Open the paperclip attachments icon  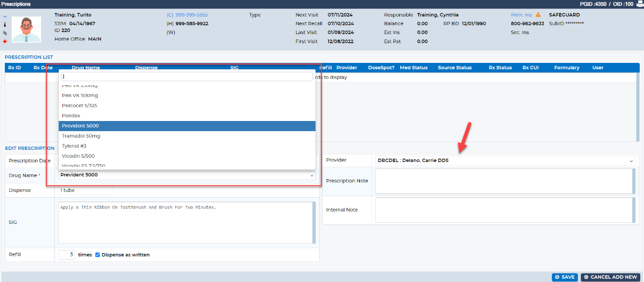click(x=5, y=33)
